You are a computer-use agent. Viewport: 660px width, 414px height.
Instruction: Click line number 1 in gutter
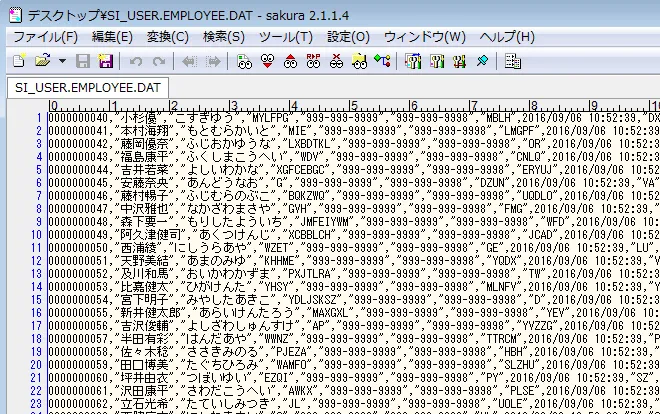tap(39, 118)
